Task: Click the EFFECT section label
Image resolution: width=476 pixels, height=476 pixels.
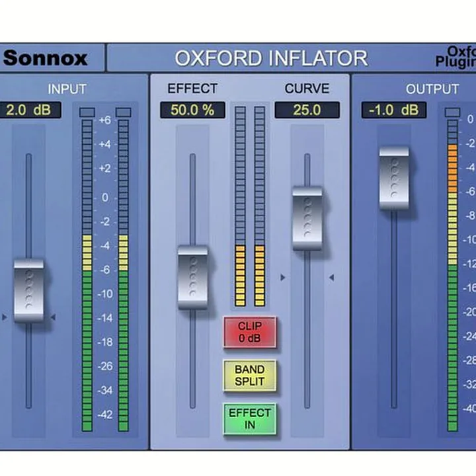Action: tap(192, 89)
